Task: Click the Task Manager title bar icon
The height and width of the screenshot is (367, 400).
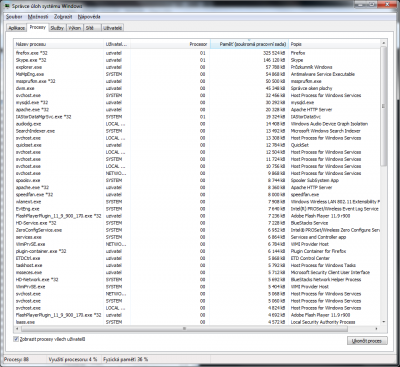Action: click(7, 6)
